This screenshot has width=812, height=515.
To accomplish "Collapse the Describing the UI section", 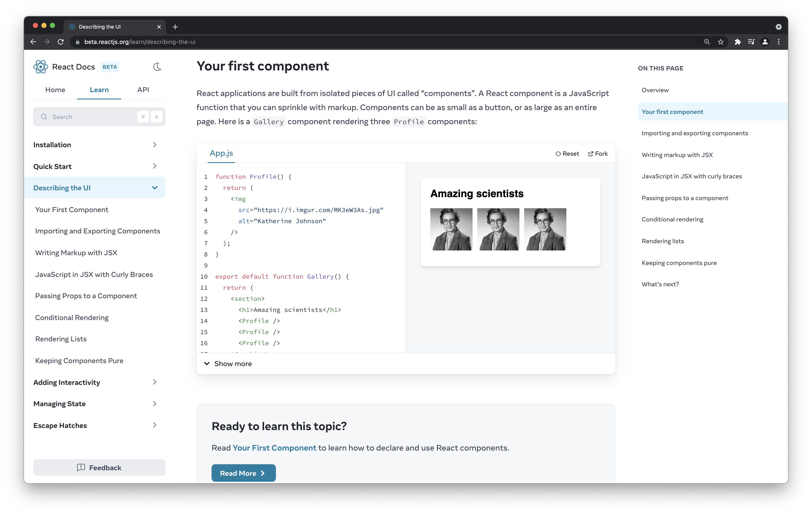I will click(x=155, y=187).
